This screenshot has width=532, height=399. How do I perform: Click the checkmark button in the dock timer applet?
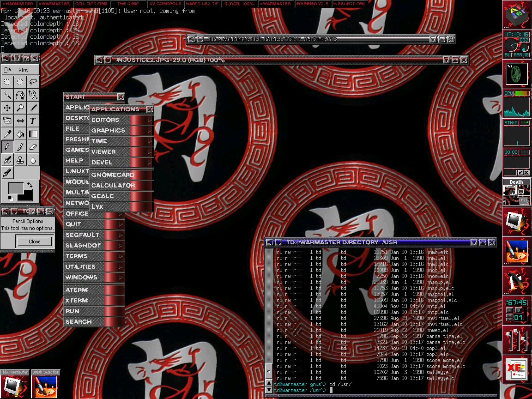[x=520, y=173]
